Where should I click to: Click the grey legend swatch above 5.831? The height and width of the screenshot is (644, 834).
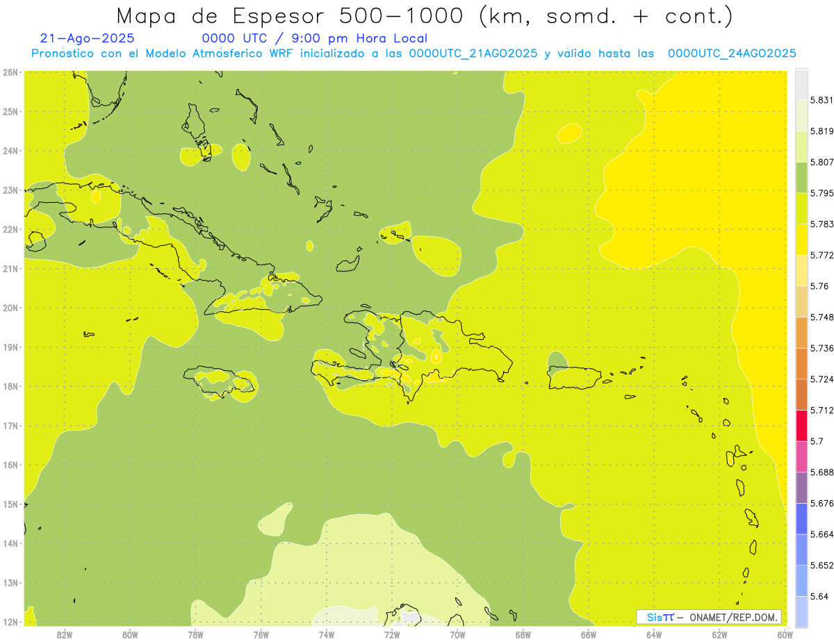[801, 83]
